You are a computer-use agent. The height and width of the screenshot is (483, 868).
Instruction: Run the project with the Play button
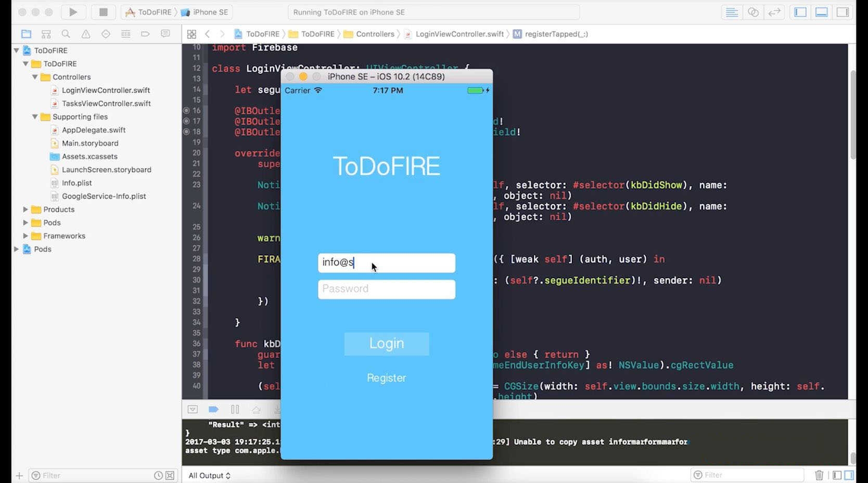[x=73, y=12]
